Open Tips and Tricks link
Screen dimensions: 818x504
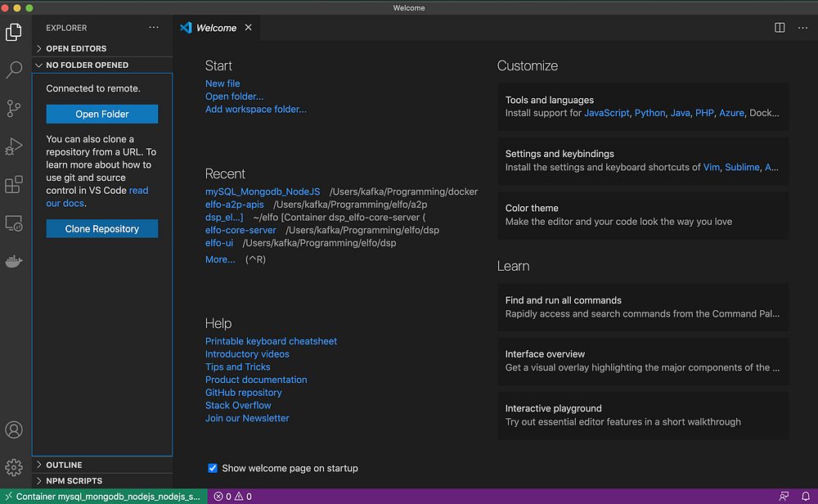coord(237,367)
